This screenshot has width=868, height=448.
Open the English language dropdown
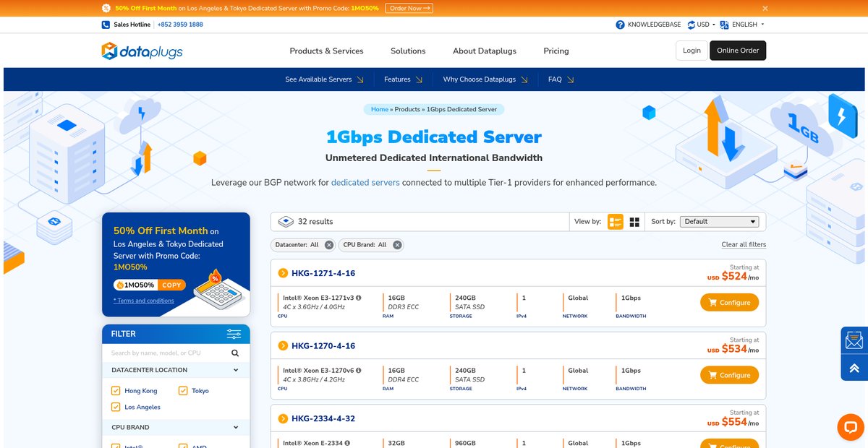[x=744, y=25]
